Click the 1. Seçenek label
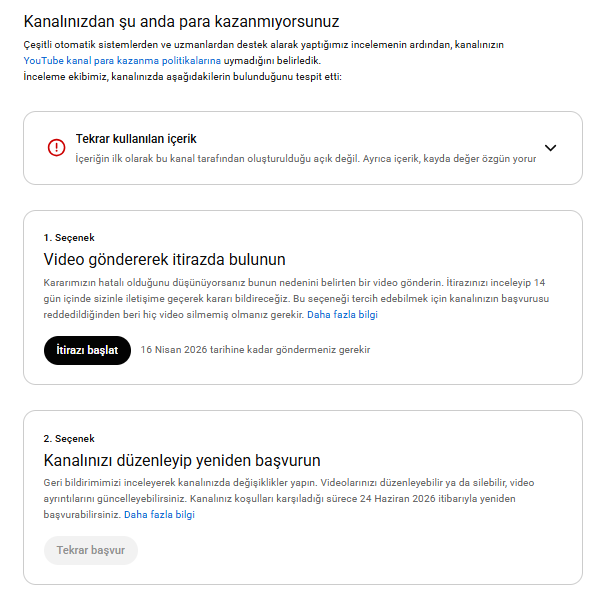The image size is (615, 595). pos(69,238)
